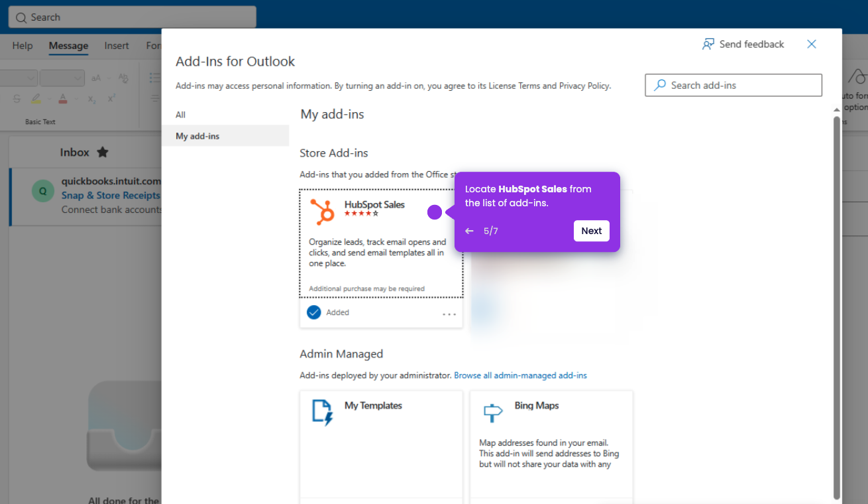Click the Q sender avatar
868x504 pixels.
pyautogui.click(x=43, y=191)
